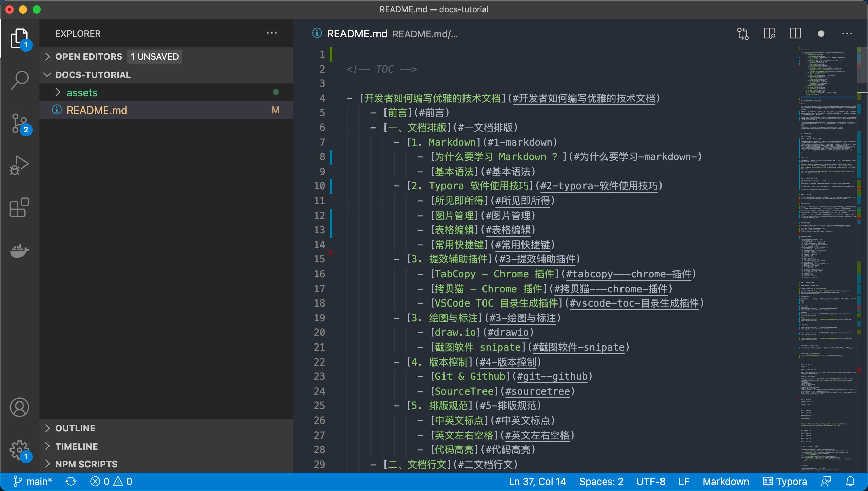Open the Extensions view
Screen dimensions: 868x491
[x=20, y=207]
